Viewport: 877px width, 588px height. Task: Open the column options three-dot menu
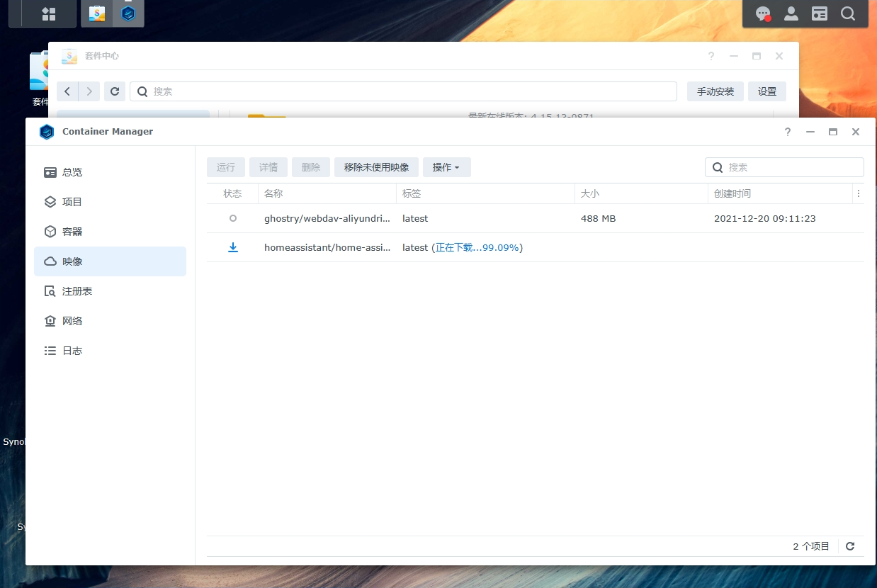coord(859,193)
